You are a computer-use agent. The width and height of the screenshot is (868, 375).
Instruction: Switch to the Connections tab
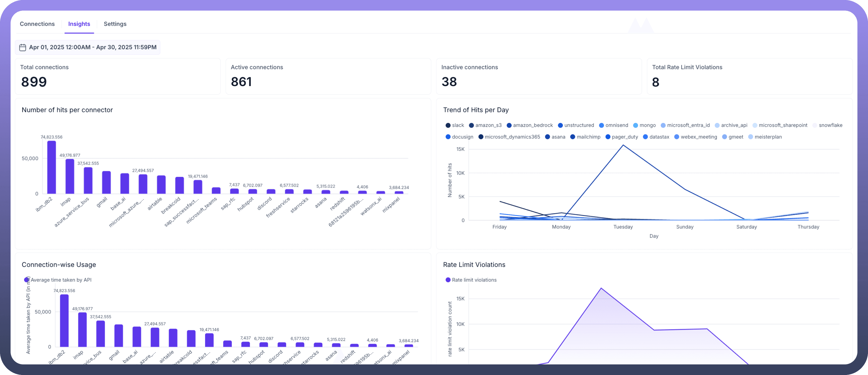pos(37,24)
